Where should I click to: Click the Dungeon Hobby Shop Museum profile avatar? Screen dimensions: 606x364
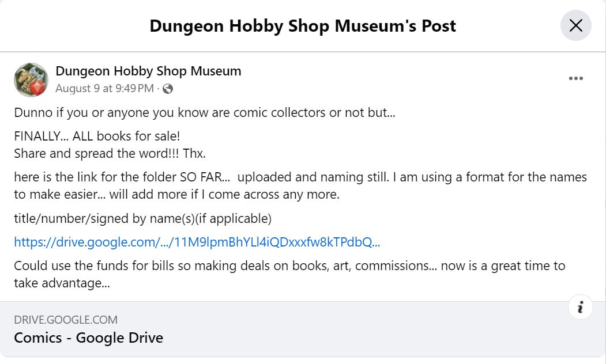click(31, 79)
